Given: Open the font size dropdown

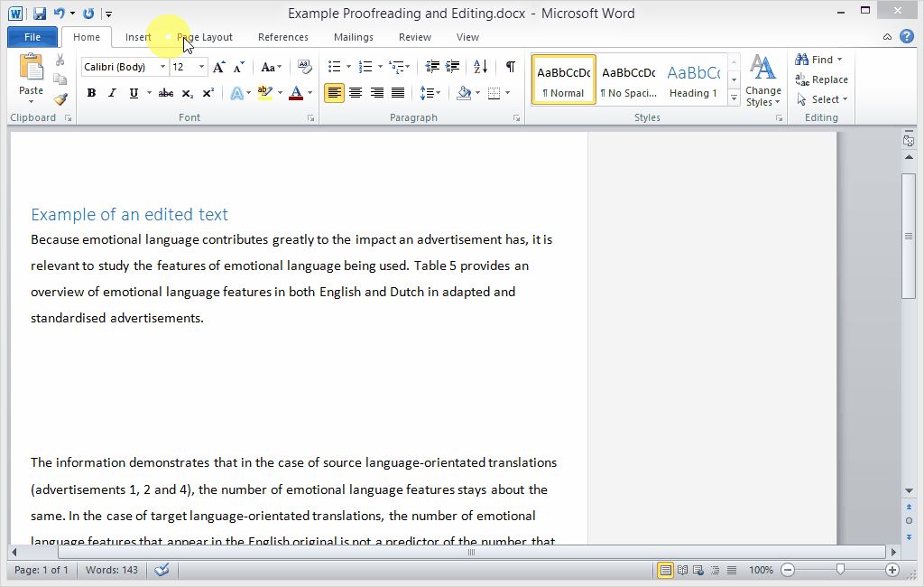Looking at the screenshot, I should point(201,67).
